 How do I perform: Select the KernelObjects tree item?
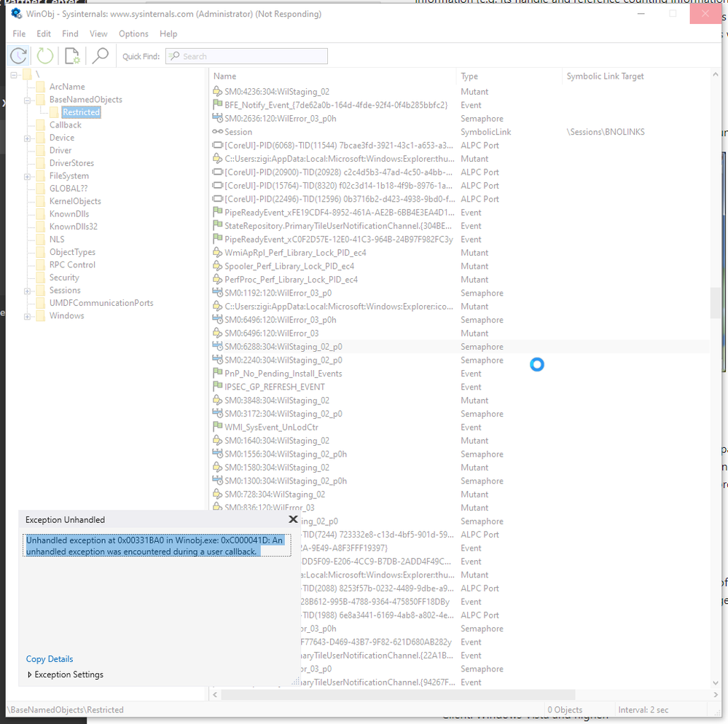(x=75, y=201)
